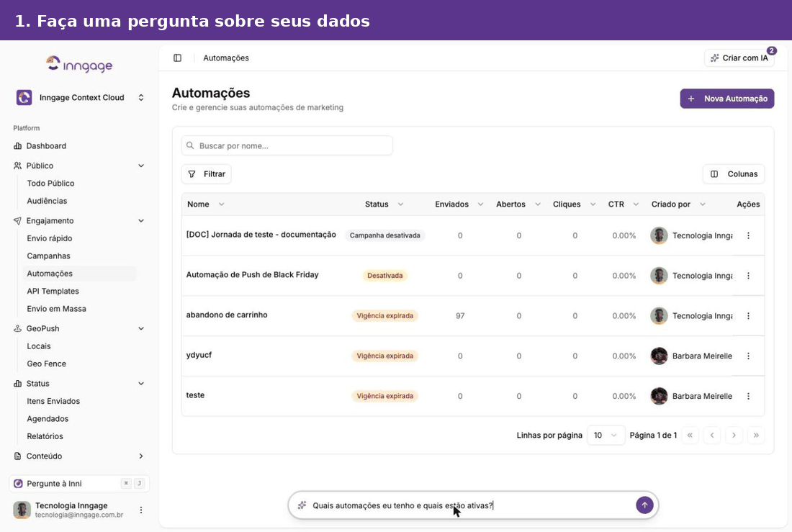Open actions menu for ydyucf row
This screenshot has height=532, width=792.
pos(748,356)
